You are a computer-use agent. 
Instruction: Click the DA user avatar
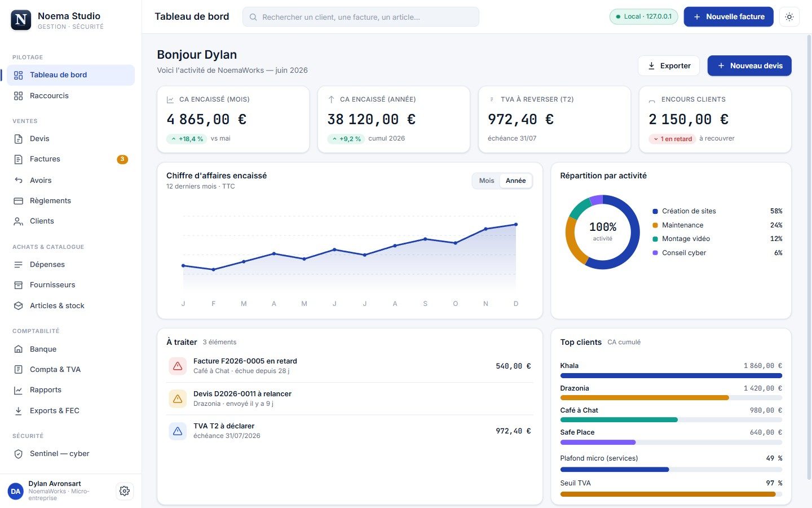16,491
